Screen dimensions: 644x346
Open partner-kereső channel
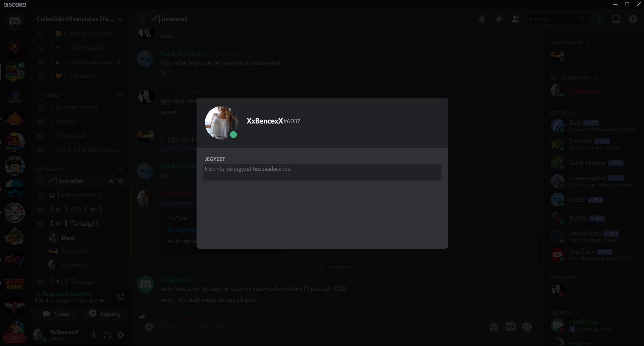tap(80, 107)
